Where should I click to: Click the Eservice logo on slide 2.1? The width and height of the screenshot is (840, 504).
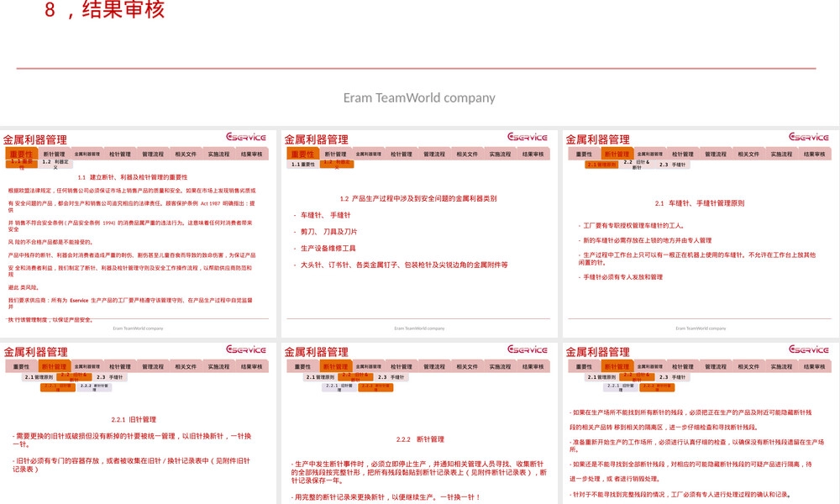[809, 137]
